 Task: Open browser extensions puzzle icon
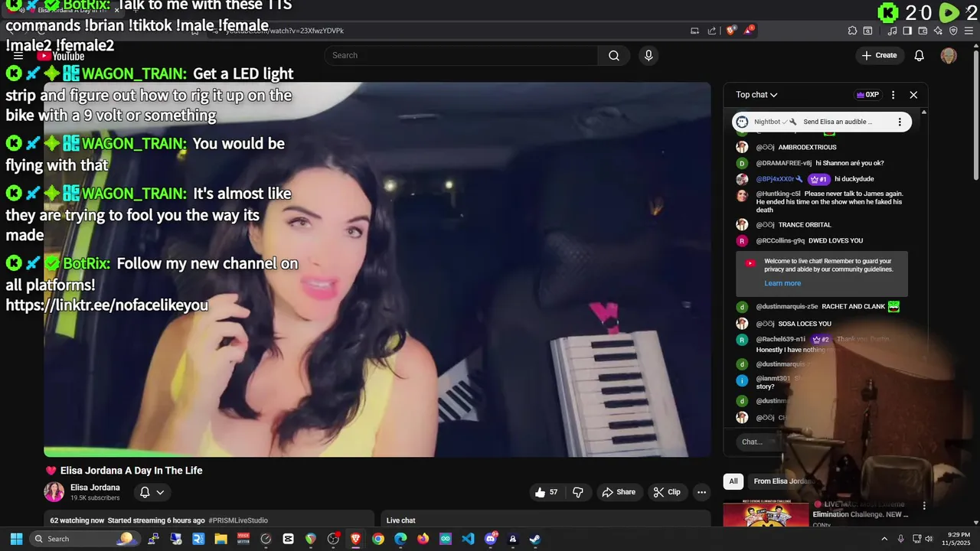(852, 31)
